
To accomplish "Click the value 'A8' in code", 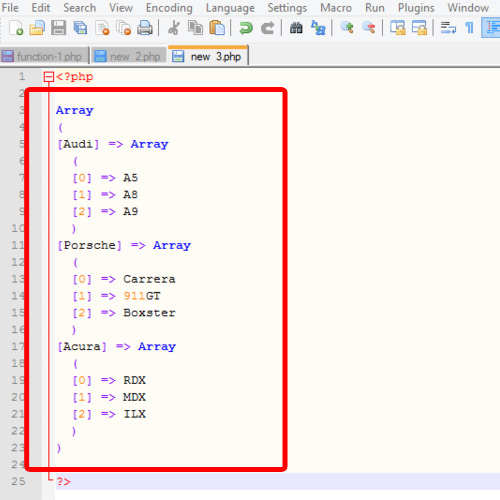I will pyautogui.click(x=130, y=195).
